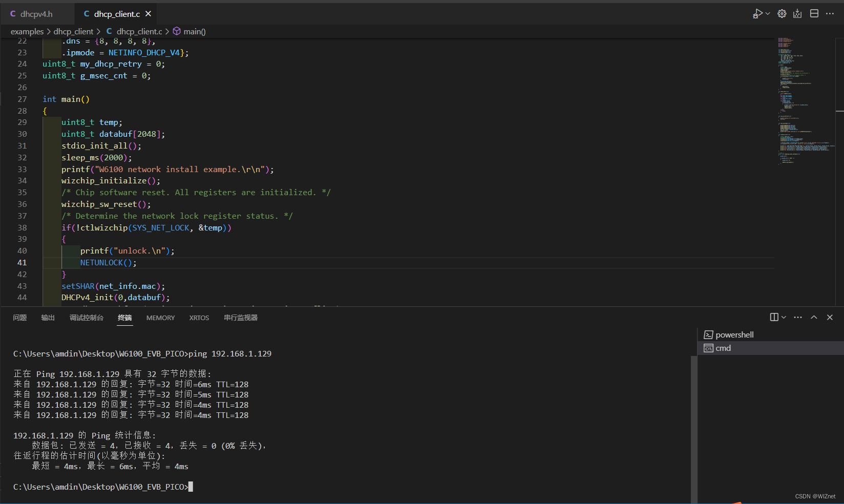Click line number 41 in the gutter
Viewport: 844px width, 504px height.
[x=22, y=262]
